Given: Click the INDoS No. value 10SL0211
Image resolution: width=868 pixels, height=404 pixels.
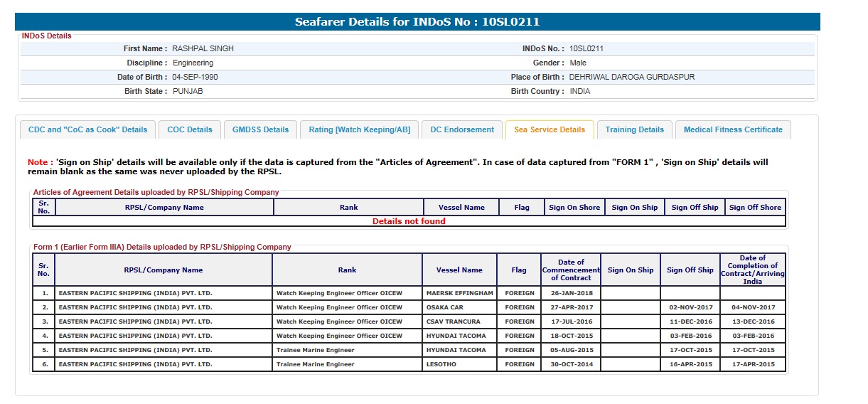Looking at the screenshot, I should tap(586, 49).
